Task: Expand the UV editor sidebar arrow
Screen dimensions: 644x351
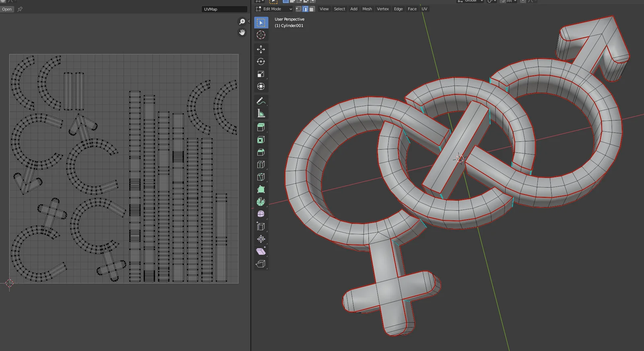Action: 249,21
